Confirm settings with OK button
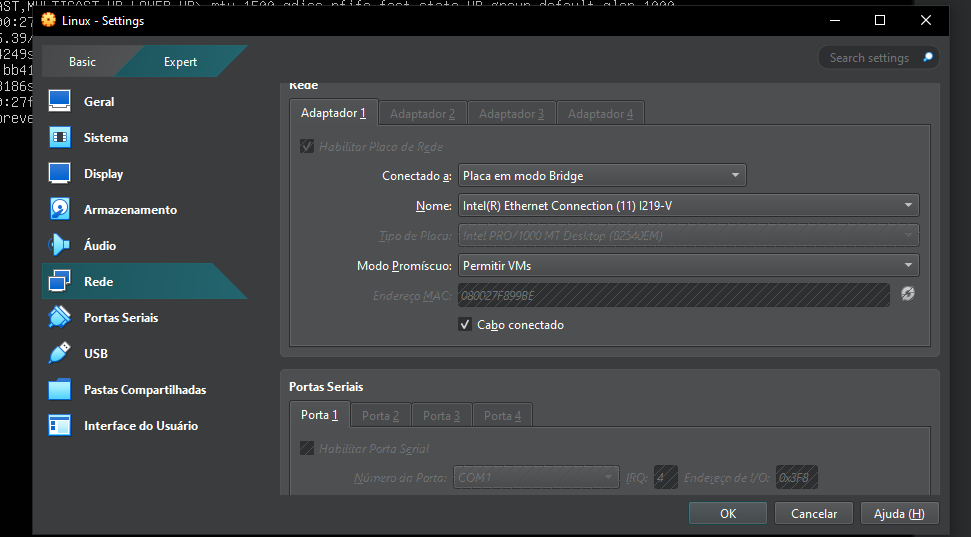This screenshot has width=971, height=537. pyautogui.click(x=728, y=513)
